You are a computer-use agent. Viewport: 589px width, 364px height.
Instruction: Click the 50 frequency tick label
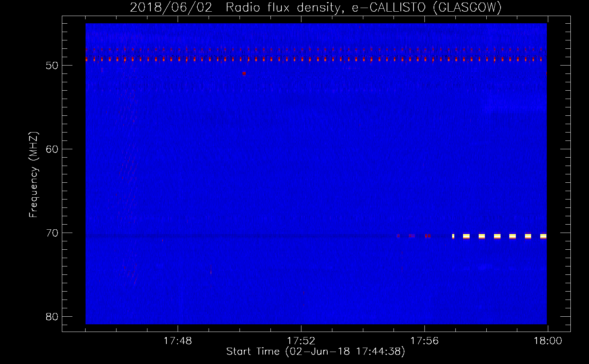point(52,66)
